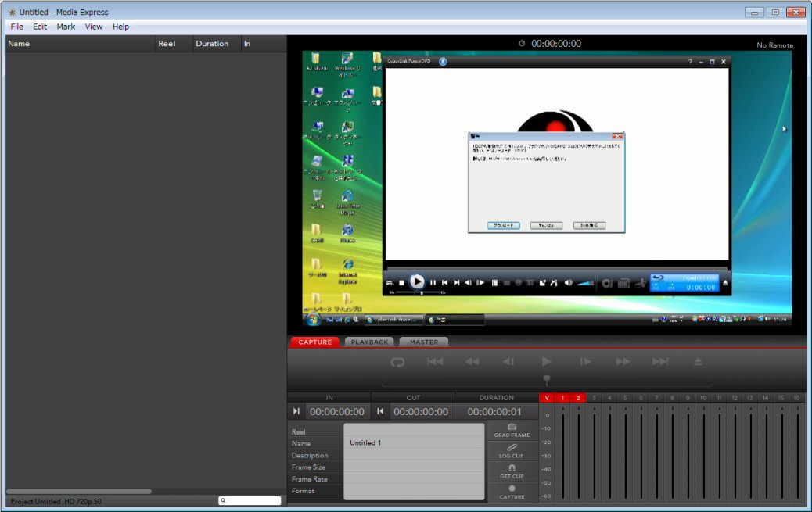The width and height of the screenshot is (812, 512).
Task: Click the In column header
Action: (264, 44)
